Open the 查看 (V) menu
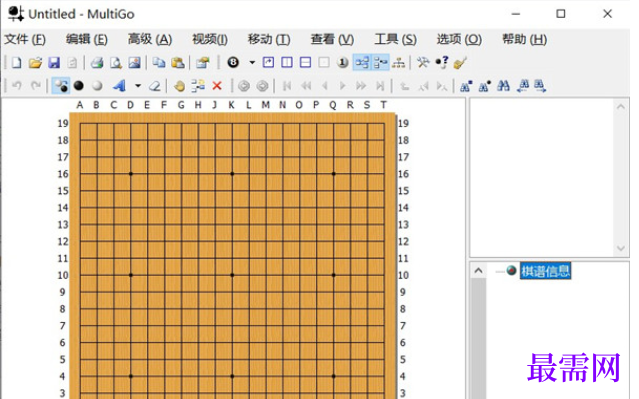The height and width of the screenshot is (399, 639). point(332,40)
